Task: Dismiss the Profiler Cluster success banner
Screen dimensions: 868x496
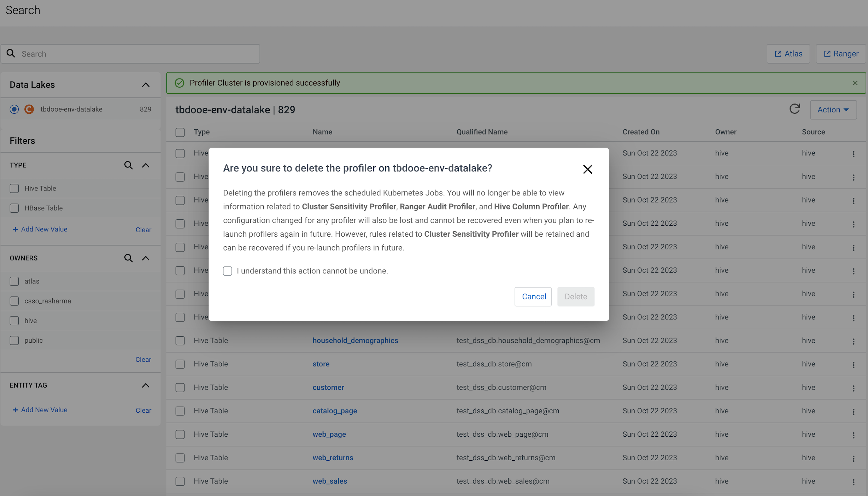Action: coord(855,83)
